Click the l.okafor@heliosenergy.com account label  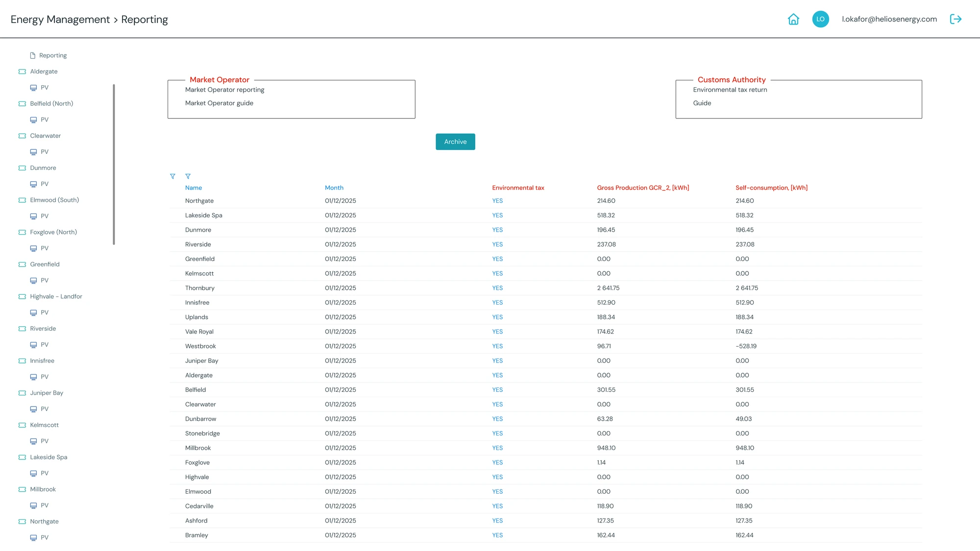pos(889,19)
